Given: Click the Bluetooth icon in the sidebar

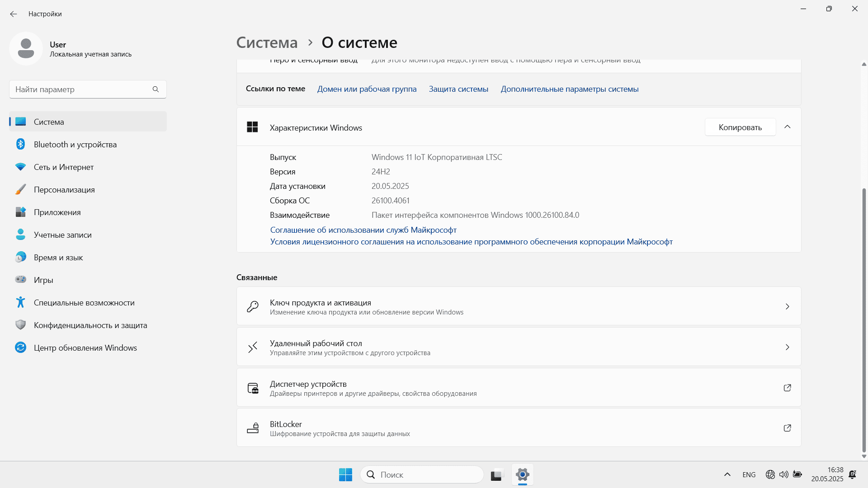Looking at the screenshot, I should pos(20,144).
